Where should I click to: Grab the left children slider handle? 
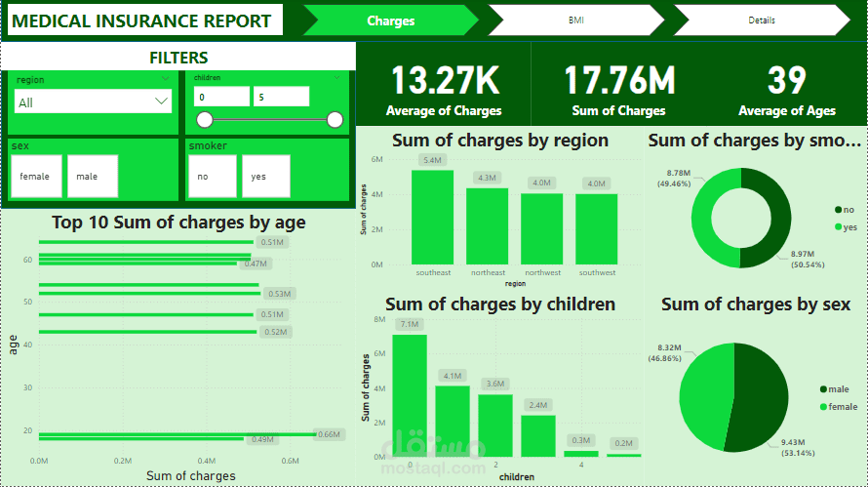coord(205,120)
